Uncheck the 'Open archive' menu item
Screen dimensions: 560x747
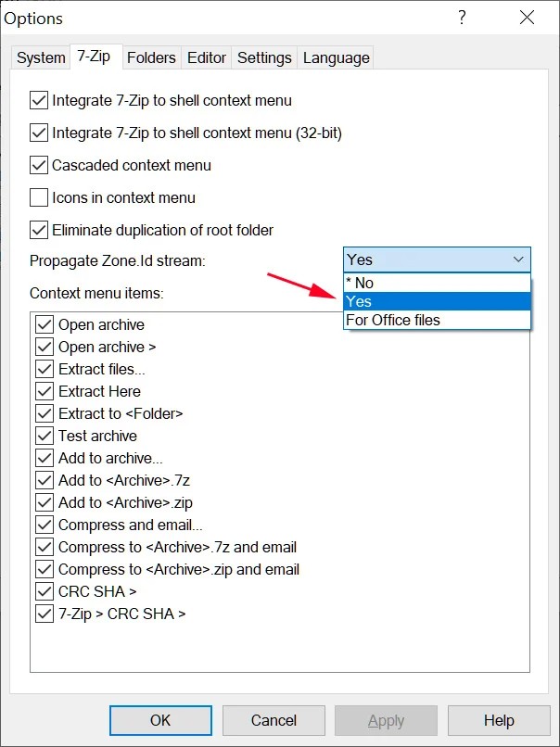[x=45, y=325]
